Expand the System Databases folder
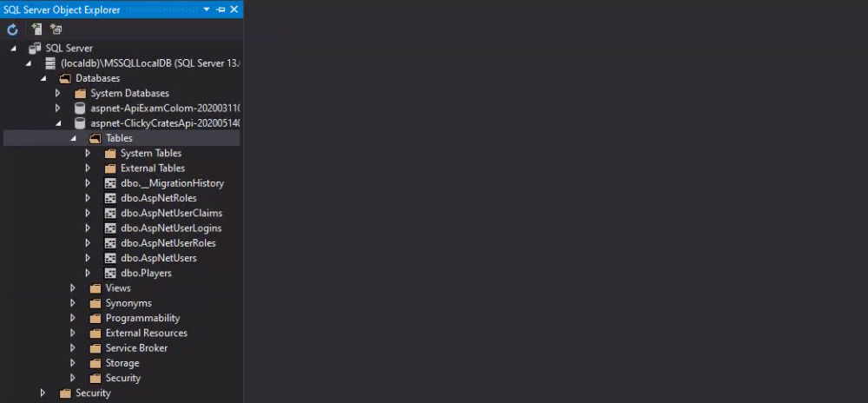Viewport: 868px width, 403px height. click(57, 93)
